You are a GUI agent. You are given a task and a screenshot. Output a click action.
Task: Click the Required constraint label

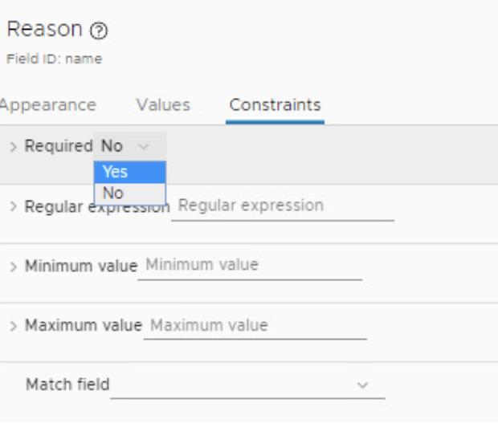coord(59,146)
